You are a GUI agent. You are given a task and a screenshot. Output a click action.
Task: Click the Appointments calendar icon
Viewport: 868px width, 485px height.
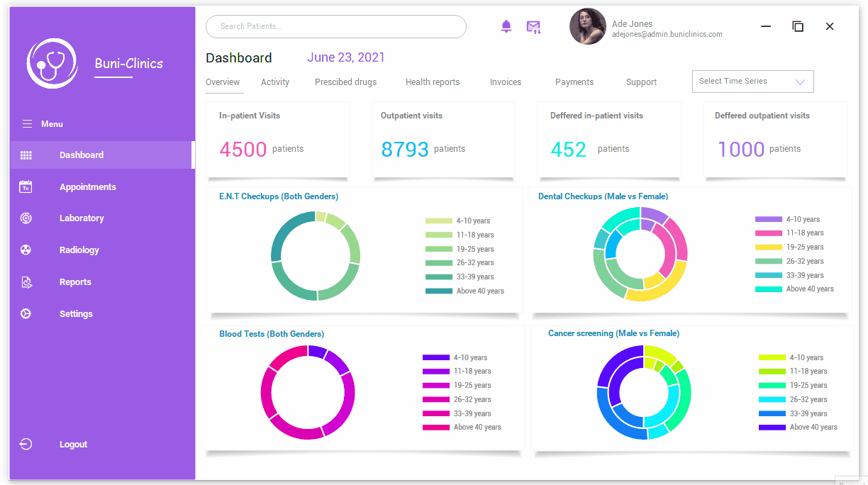26,186
